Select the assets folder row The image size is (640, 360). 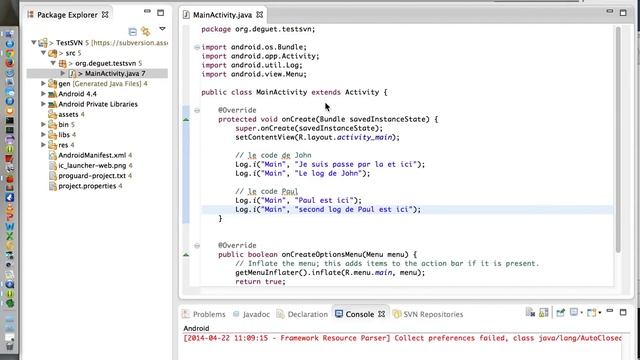click(98, 114)
